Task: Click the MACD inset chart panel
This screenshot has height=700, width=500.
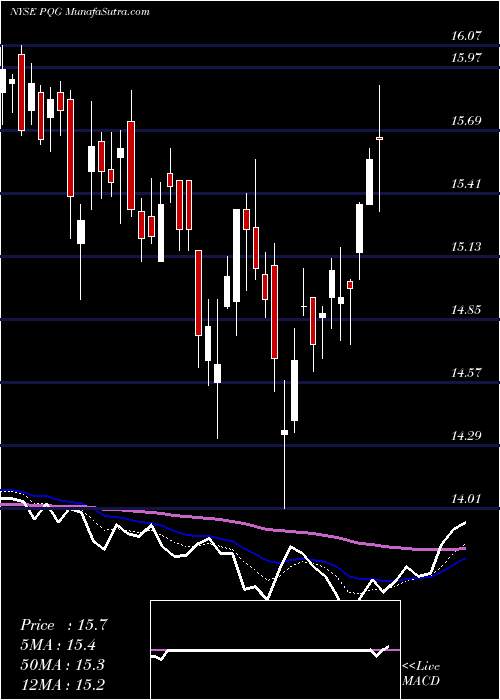Action: click(x=275, y=650)
